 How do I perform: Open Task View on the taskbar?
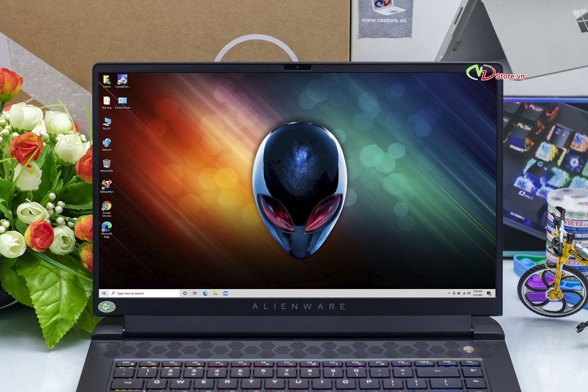[195, 293]
